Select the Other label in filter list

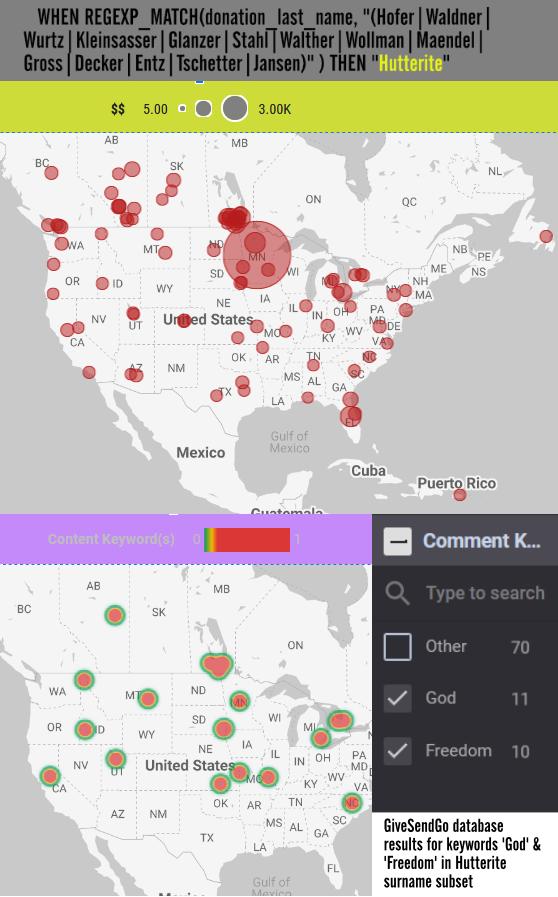click(x=446, y=646)
